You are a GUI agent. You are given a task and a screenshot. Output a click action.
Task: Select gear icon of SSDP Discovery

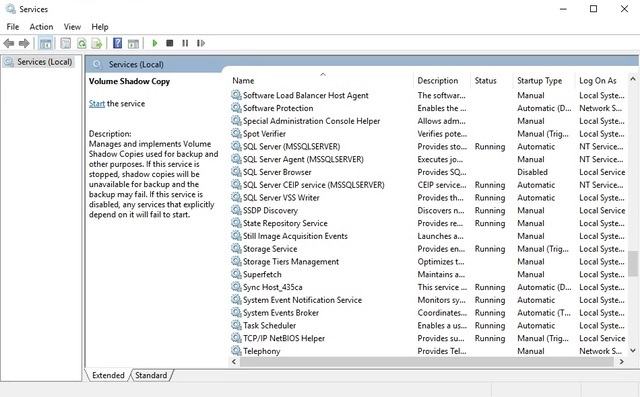[x=236, y=210]
